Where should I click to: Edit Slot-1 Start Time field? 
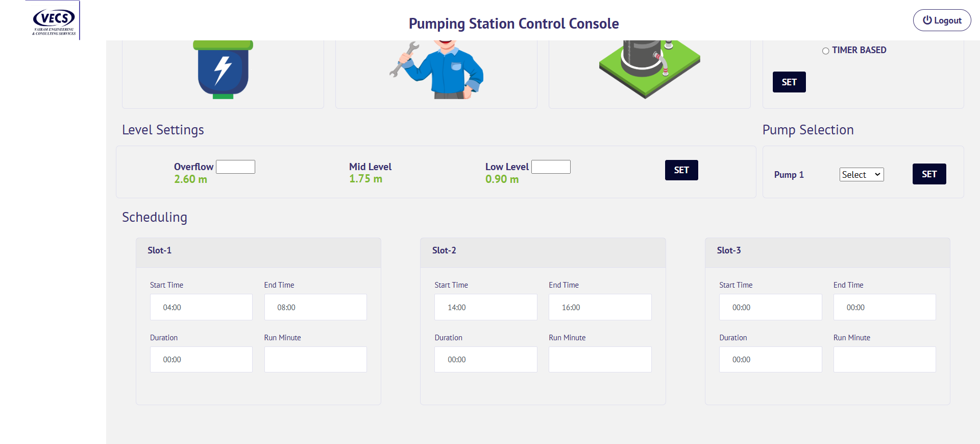click(x=201, y=307)
